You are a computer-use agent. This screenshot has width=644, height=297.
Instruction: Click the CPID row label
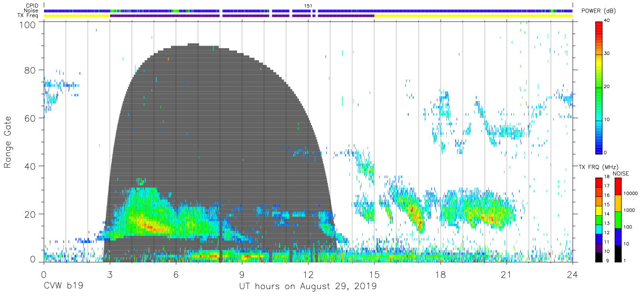[33, 6]
